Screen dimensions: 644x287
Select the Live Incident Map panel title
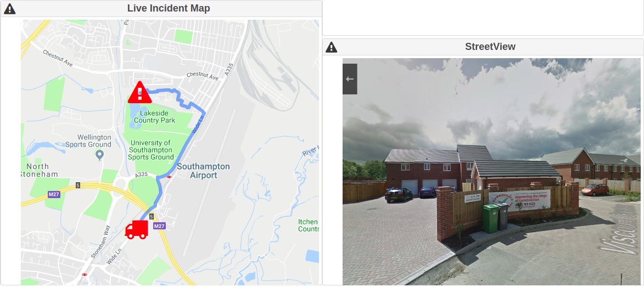pos(169,8)
